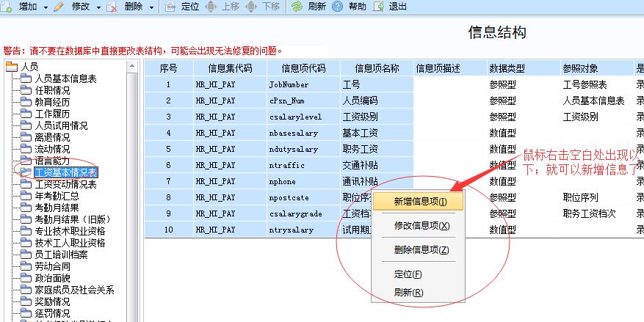644x322 pixels.
Task: Choose 新增信息项 from context menu
Action: click(419, 202)
